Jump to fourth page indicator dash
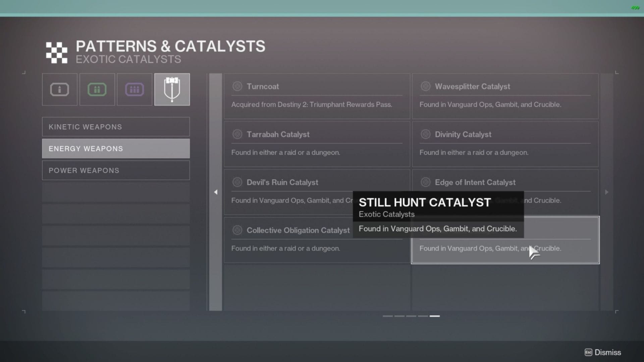The width and height of the screenshot is (644, 362). pyautogui.click(x=423, y=316)
